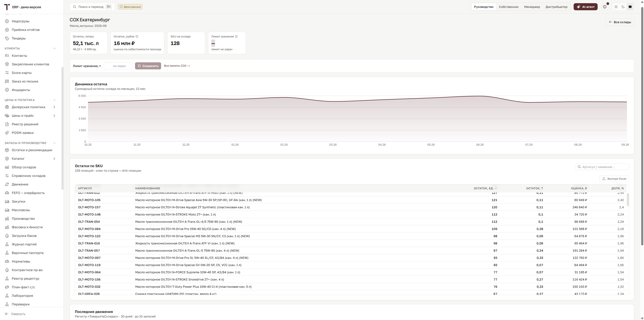Click POSM-заявки sparkle icon
This screenshot has height=320, width=644.
7,133
